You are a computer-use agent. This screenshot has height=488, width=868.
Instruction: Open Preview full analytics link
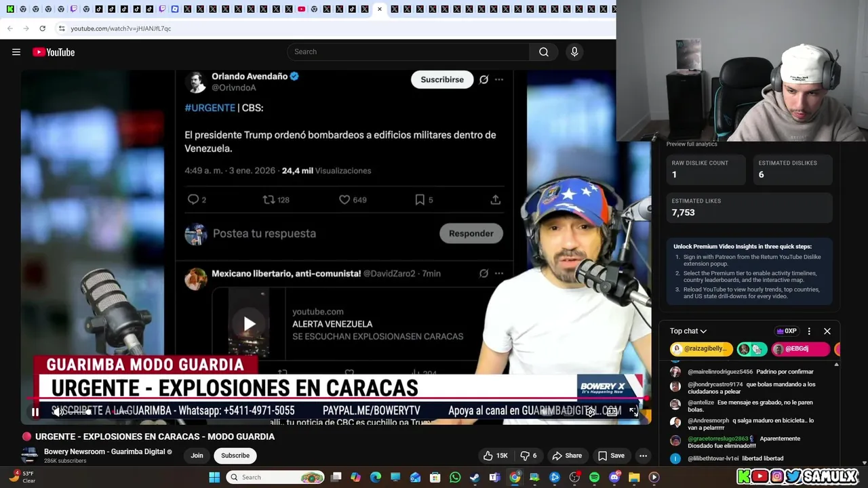click(x=692, y=144)
